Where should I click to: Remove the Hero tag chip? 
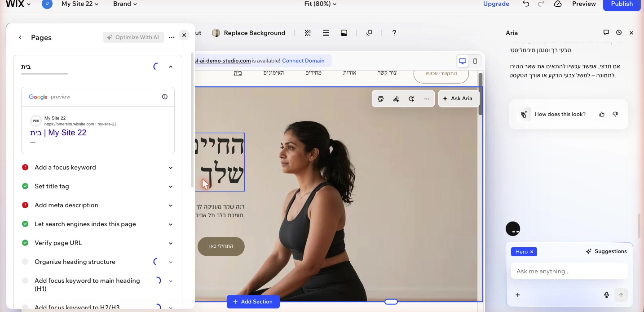coord(532,252)
